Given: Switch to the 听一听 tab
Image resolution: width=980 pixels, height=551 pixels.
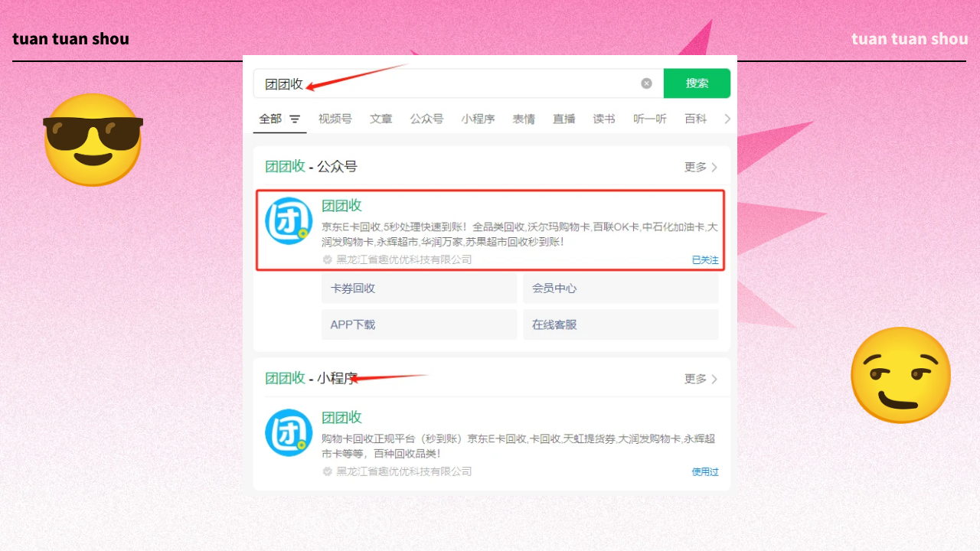Looking at the screenshot, I should (x=650, y=119).
